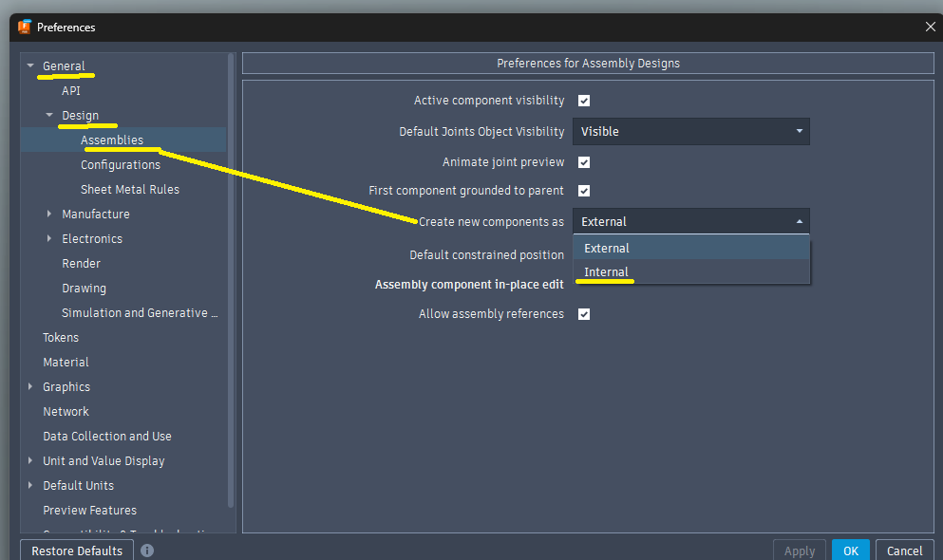Select the Graphics label in tree

pos(66,386)
